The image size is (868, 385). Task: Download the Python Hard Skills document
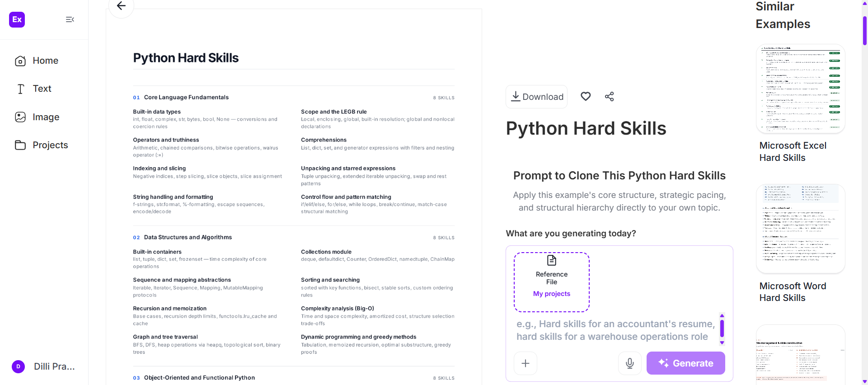click(x=536, y=97)
